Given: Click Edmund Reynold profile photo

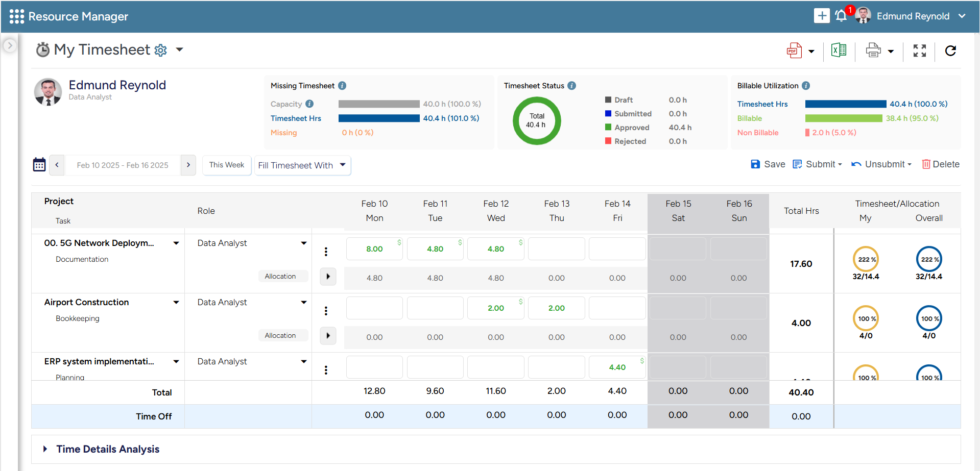Looking at the screenshot, I should [x=48, y=92].
